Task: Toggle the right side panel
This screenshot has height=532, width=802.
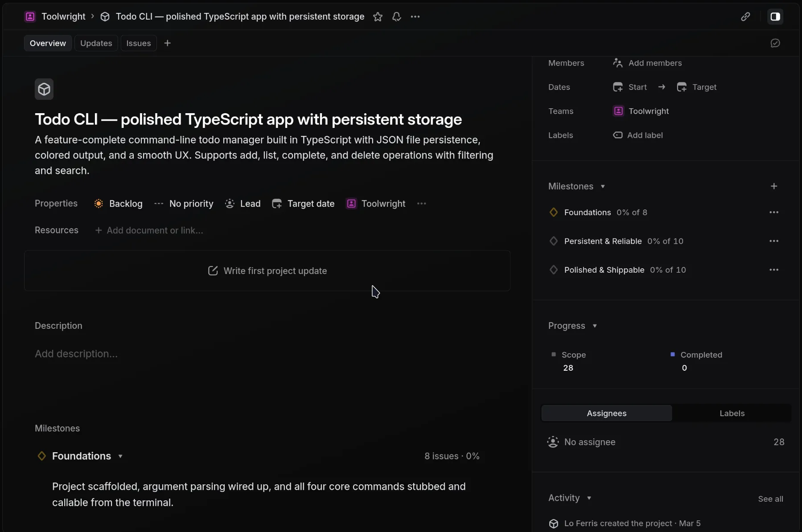Action: (775, 16)
